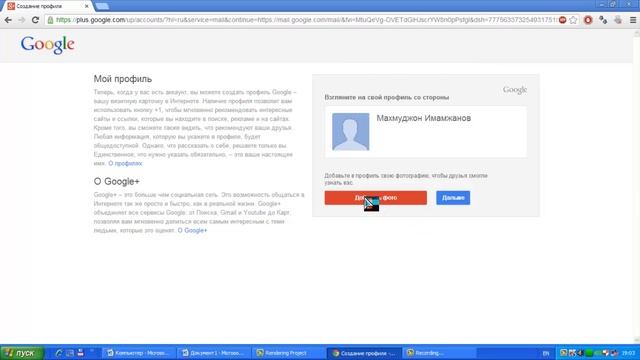Click the Мой профиль heading
640x360 pixels.
click(123, 79)
